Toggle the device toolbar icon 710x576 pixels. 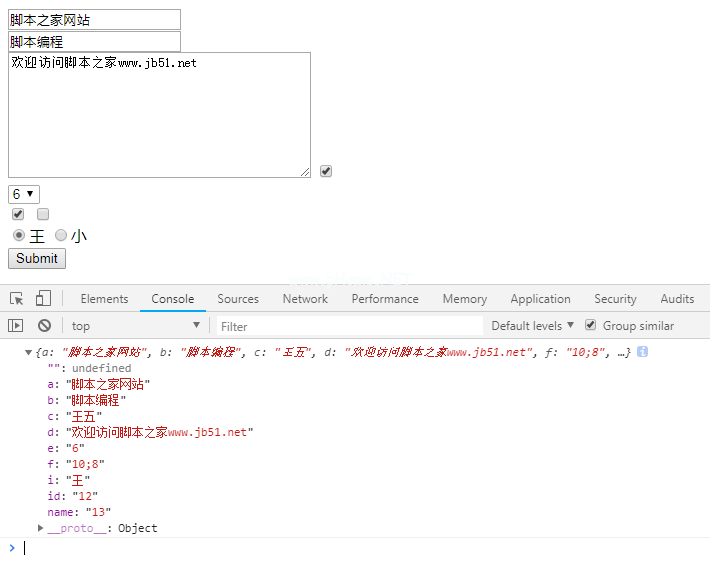pos(43,299)
